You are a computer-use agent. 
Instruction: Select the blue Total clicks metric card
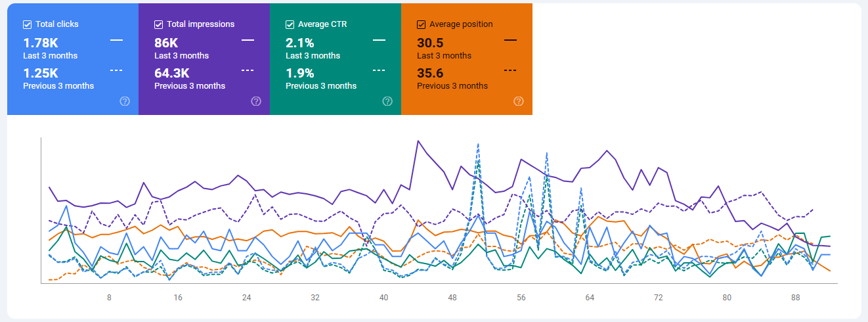point(73,59)
